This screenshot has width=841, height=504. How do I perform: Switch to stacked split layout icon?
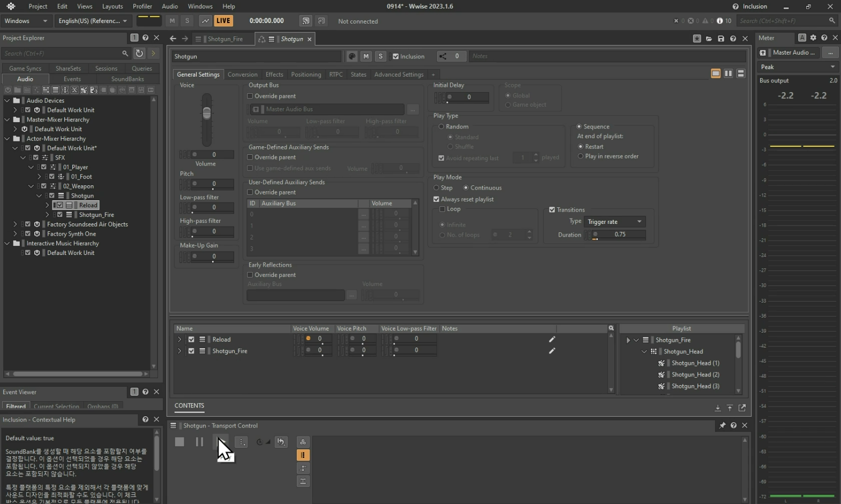click(741, 73)
